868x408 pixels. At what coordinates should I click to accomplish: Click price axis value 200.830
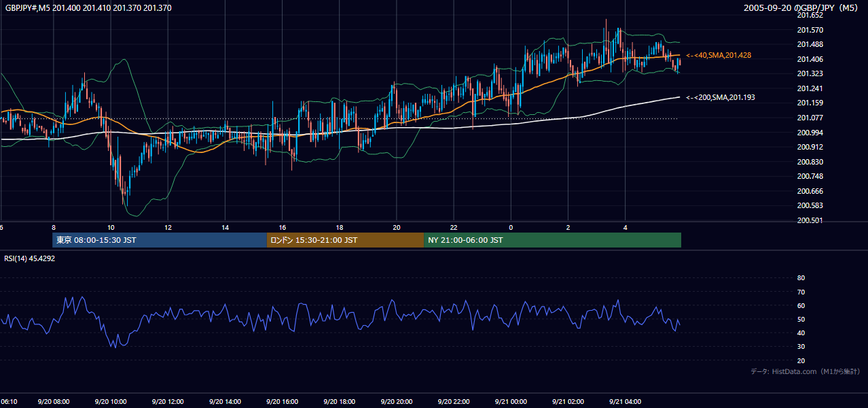810,162
